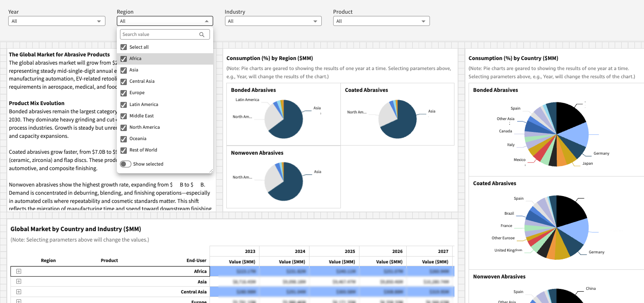Toggle the Show selected switch

point(125,164)
